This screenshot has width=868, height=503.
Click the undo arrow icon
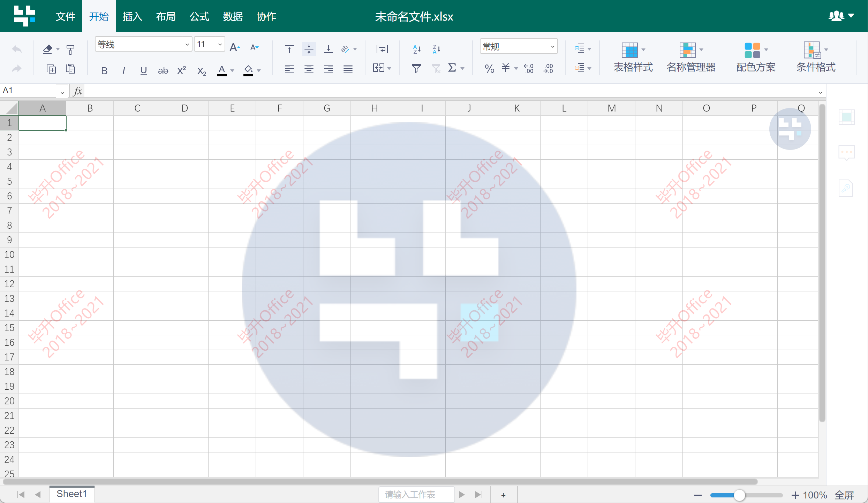tap(17, 49)
